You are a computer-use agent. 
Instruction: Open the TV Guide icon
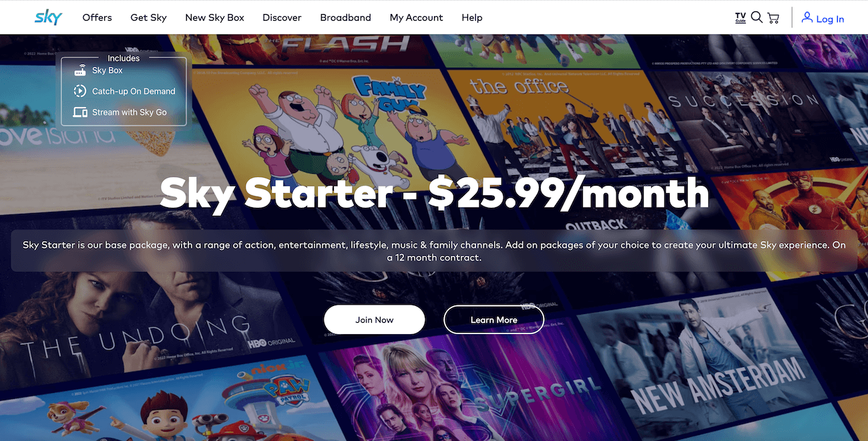tap(740, 17)
